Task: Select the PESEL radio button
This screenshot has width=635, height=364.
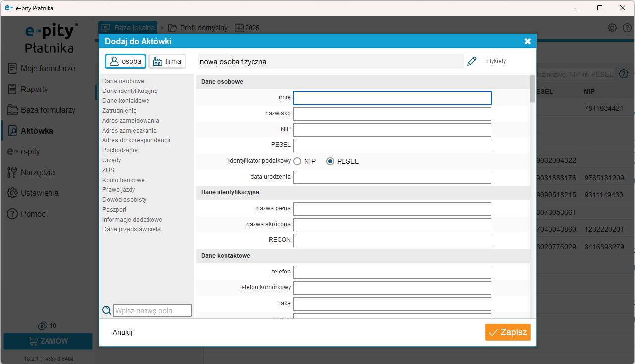Action: pos(330,161)
